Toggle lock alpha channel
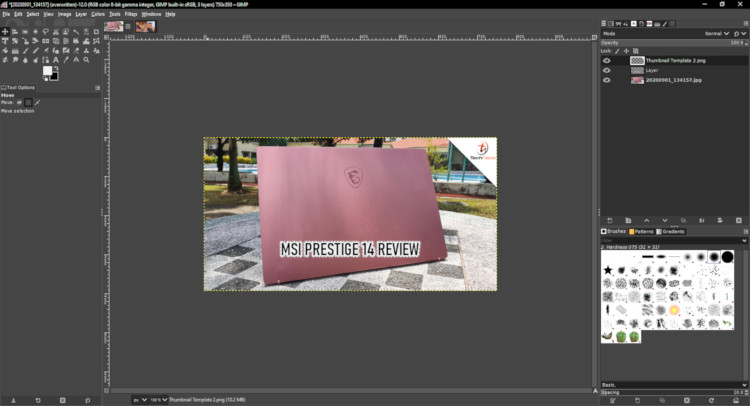 [636, 51]
